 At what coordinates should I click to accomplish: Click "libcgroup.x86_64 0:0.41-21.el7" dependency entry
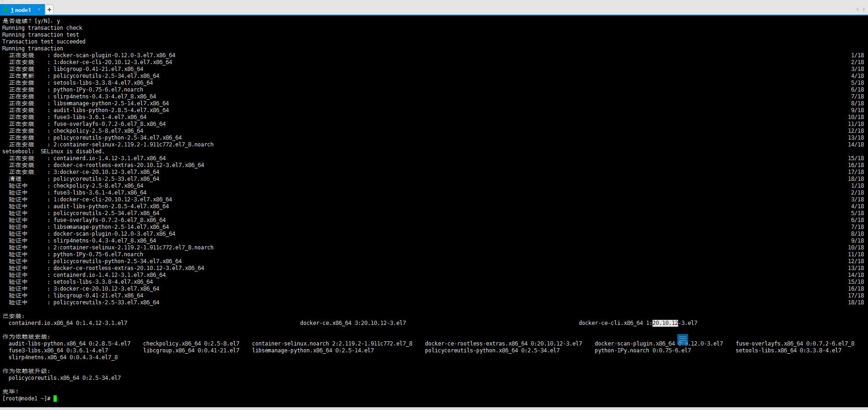(x=191, y=351)
